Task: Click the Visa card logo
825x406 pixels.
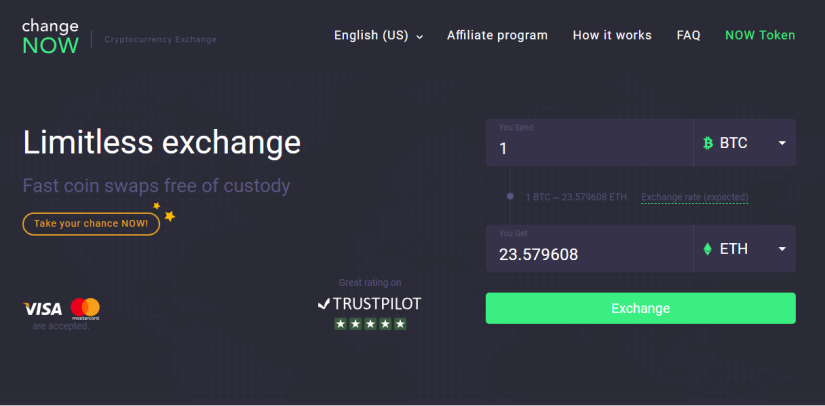Action: point(43,308)
